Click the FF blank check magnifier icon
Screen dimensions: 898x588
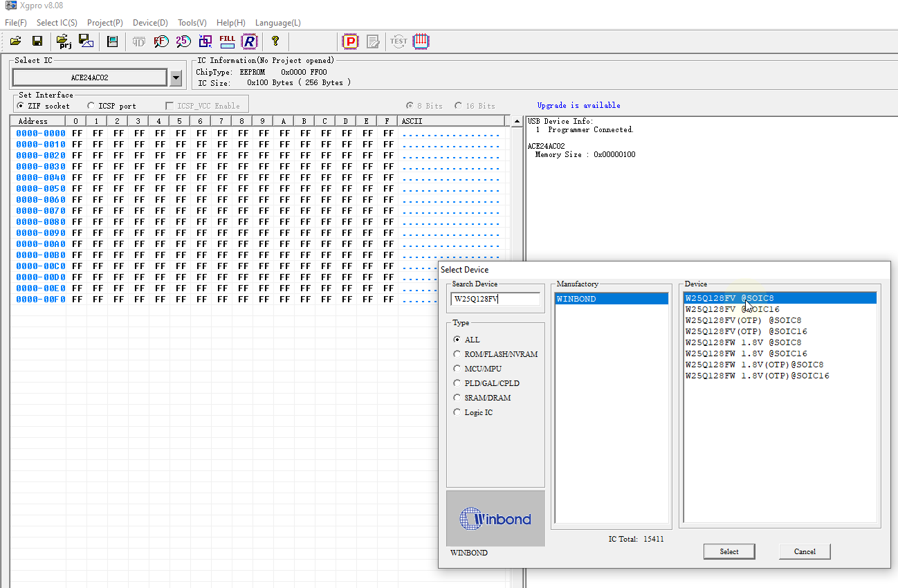(x=161, y=42)
